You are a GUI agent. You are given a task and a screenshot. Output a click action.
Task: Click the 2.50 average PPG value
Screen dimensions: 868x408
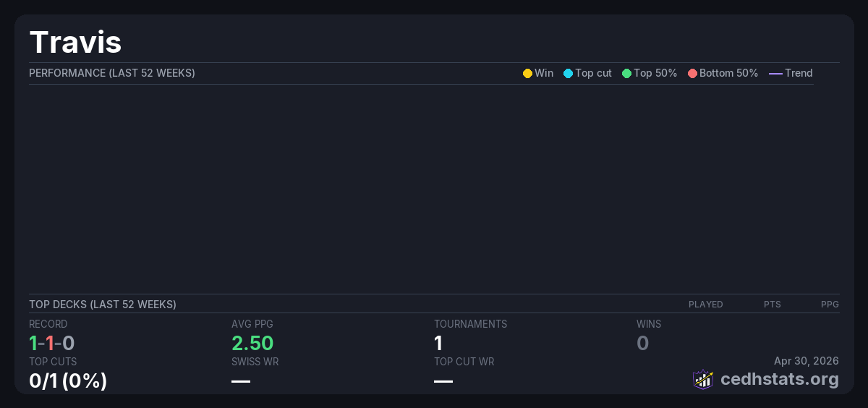click(252, 343)
